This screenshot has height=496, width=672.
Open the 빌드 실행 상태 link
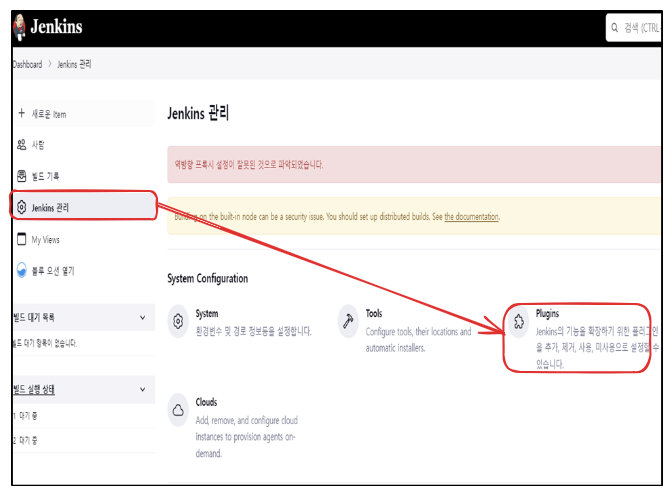click(34, 390)
